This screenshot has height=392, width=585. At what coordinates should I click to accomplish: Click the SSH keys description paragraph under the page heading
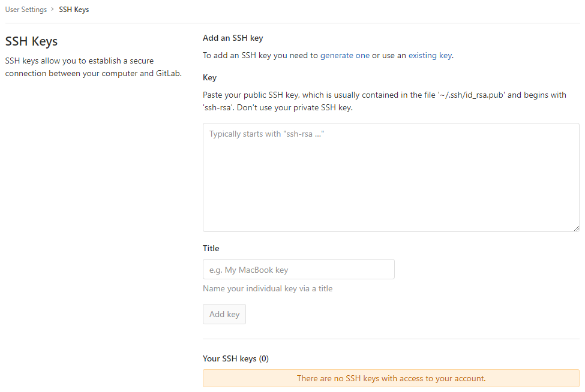[93, 67]
